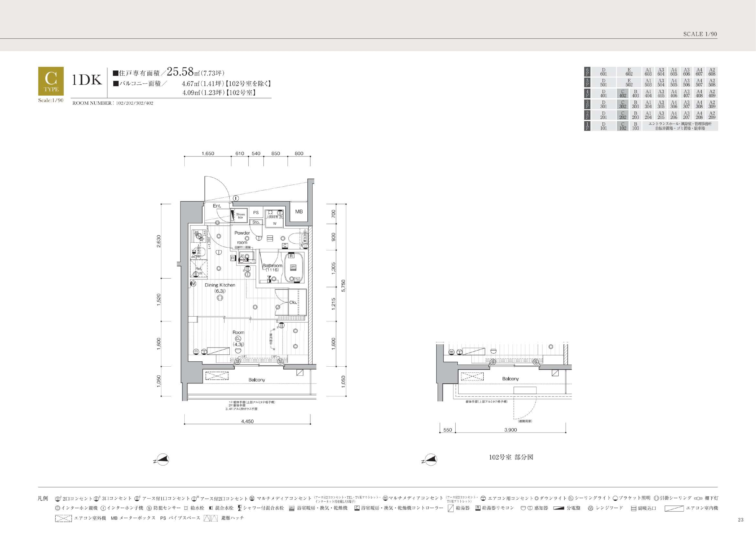Select room 402 in the floor table
The image size is (756, 534).
tap(622, 94)
